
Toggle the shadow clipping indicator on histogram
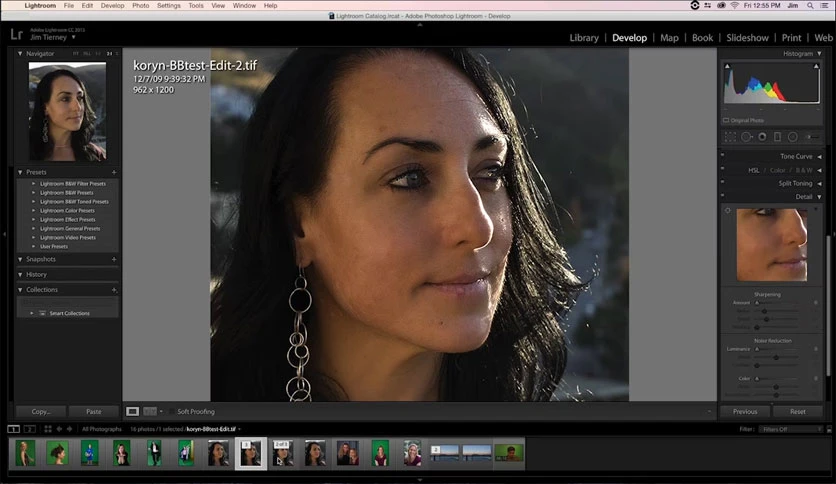click(727, 66)
